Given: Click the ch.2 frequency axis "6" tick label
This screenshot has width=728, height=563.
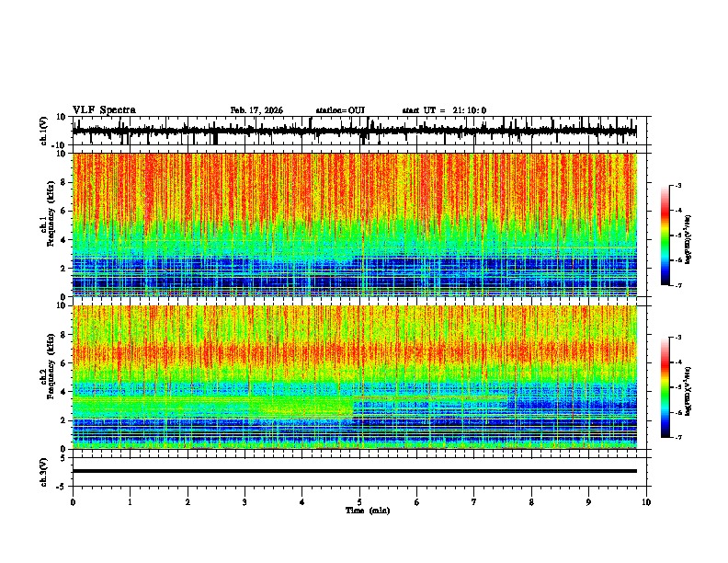Looking at the screenshot, I should [x=63, y=363].
